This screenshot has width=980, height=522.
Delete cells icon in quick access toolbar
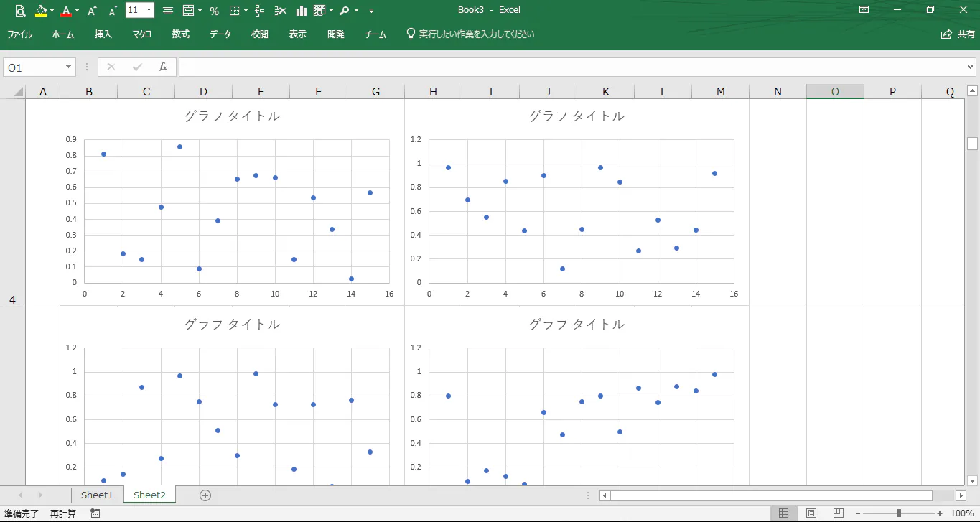(281, 10)
